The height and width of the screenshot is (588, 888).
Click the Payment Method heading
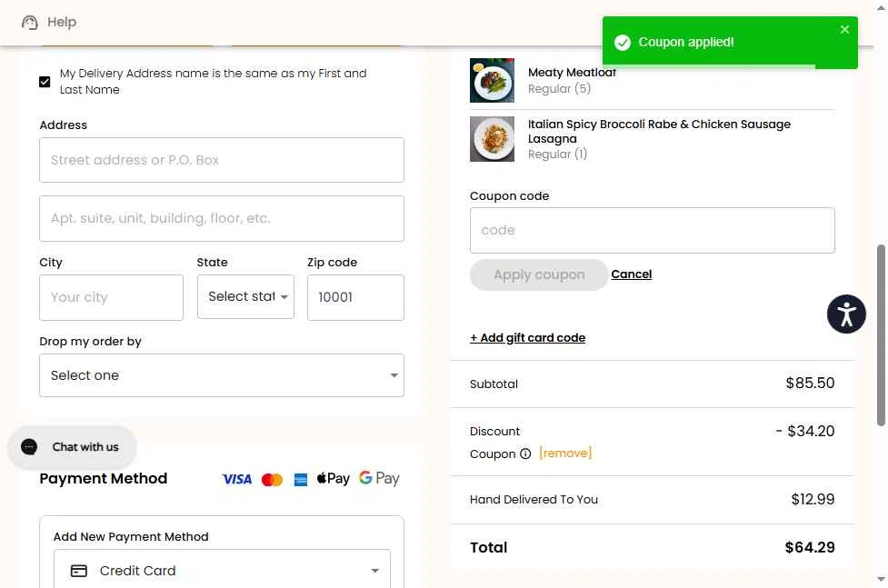tap(103, 479)
